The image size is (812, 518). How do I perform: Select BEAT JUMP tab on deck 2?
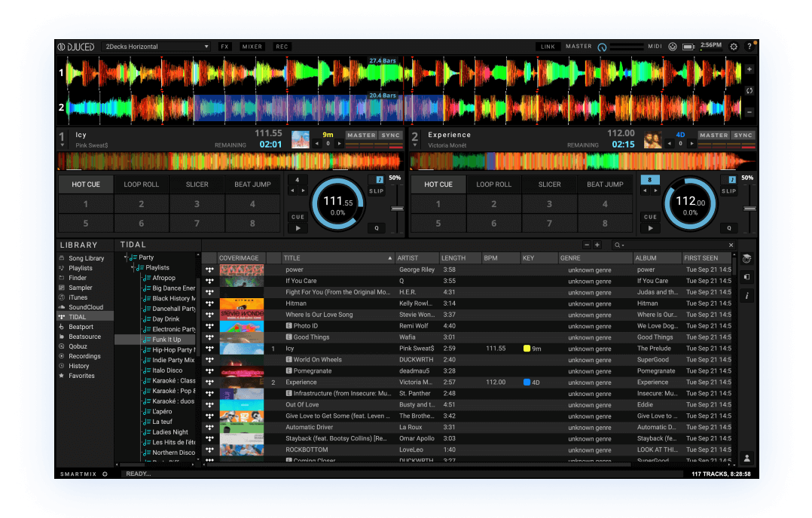click(x=605, y=184)
